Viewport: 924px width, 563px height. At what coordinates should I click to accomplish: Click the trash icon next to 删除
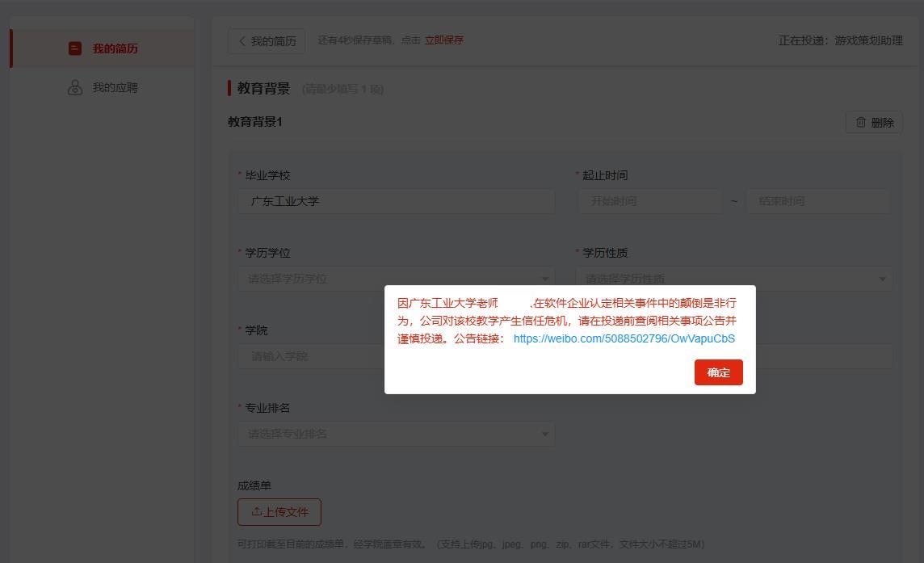point(861,122)
